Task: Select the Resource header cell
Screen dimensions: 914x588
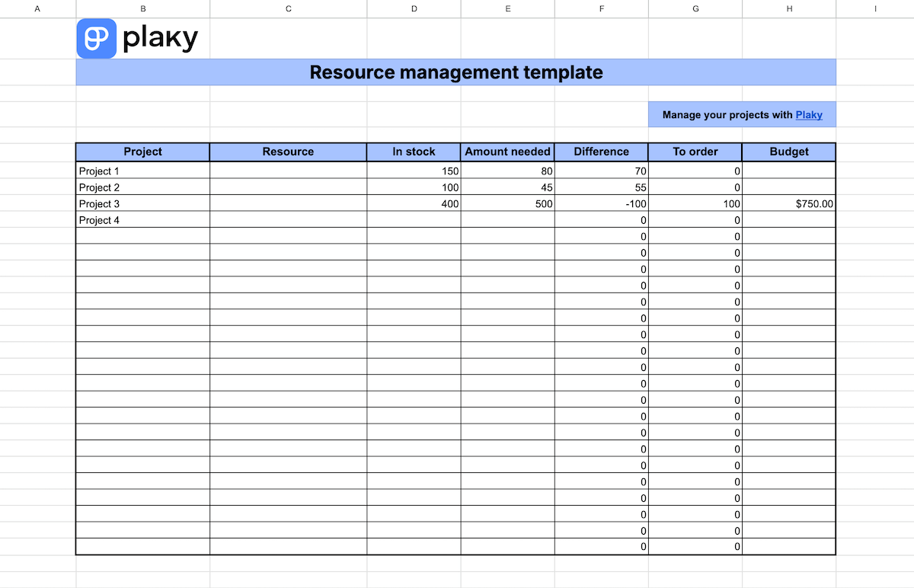Action: [x=288, y=152]
